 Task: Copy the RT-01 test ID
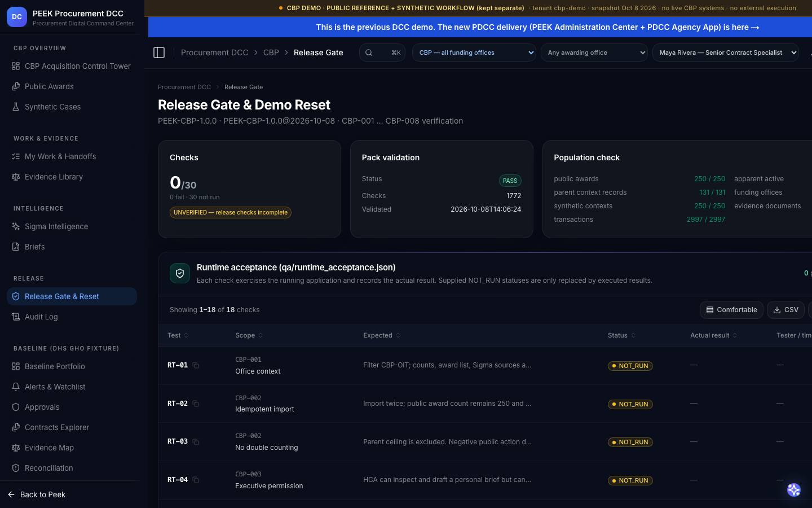coord(196,365)
